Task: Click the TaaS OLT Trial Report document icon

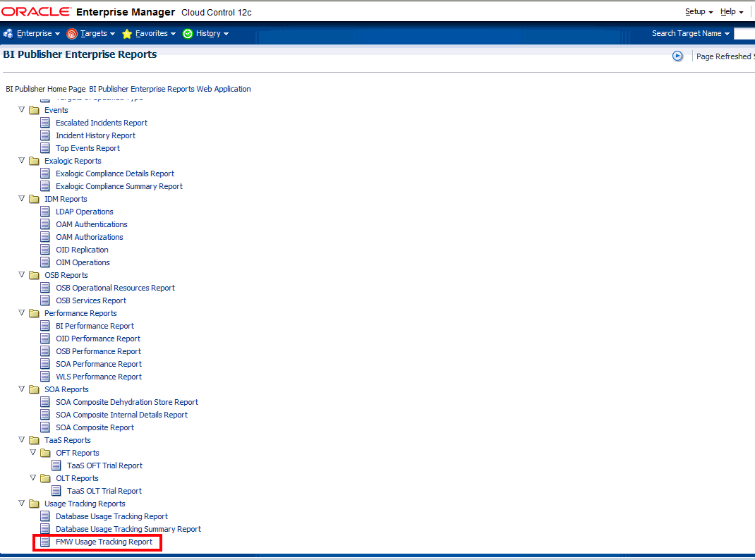Action: pos(56,491)
